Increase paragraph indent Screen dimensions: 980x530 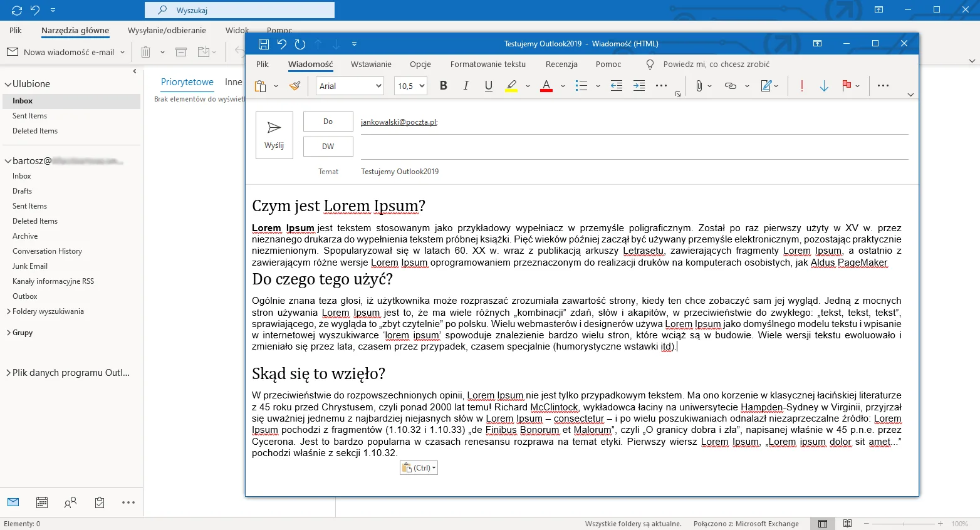(x=639, y=86)
